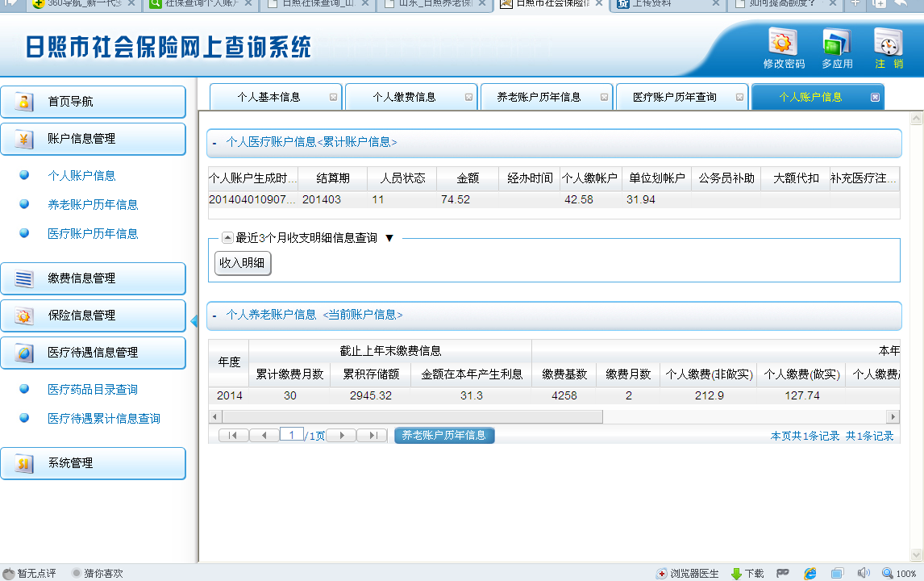Click the 注销 logout icon
The image size is (924, 581).
pyautogui.click(x=888, y=43)
